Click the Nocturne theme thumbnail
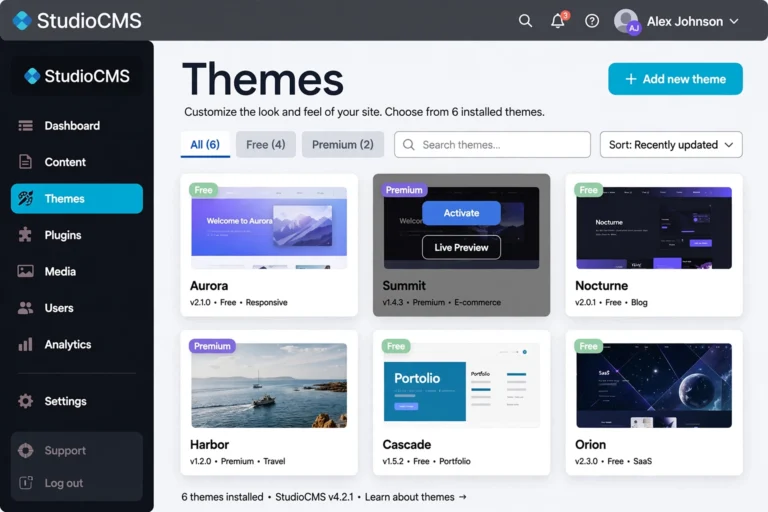Screen dimensions: 768x512 [x=654, y=228]
